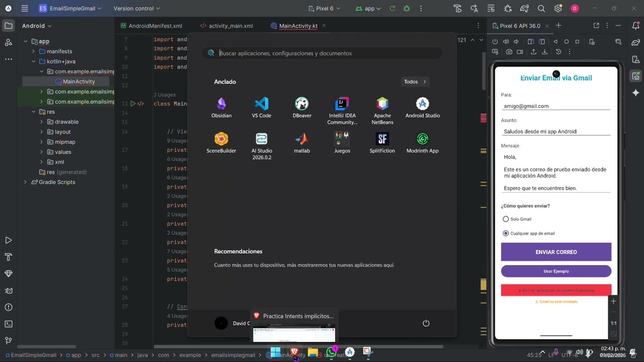This screenshot has height=362, width=644.
Task: Open the Version control dropdown
Action: 136,9
